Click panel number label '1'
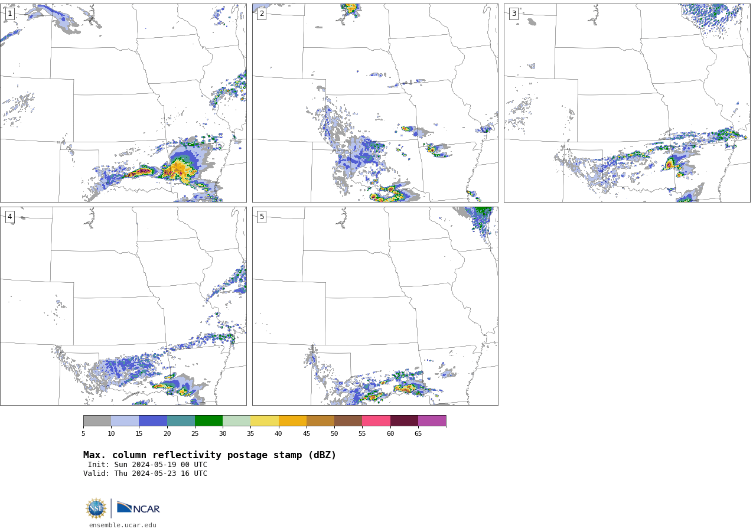The image size is (756, 532). click(x=9, y=14)
